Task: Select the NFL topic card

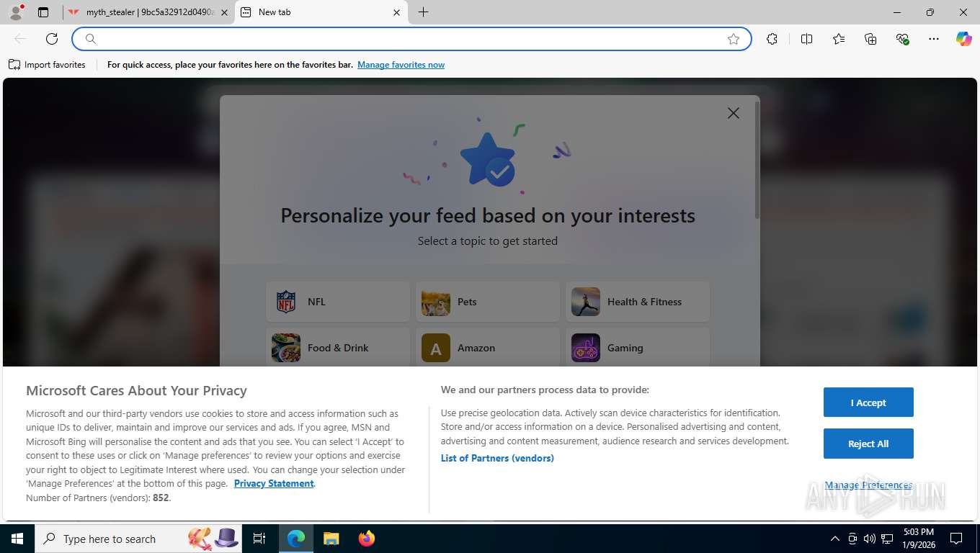Action: click(338, 302)
